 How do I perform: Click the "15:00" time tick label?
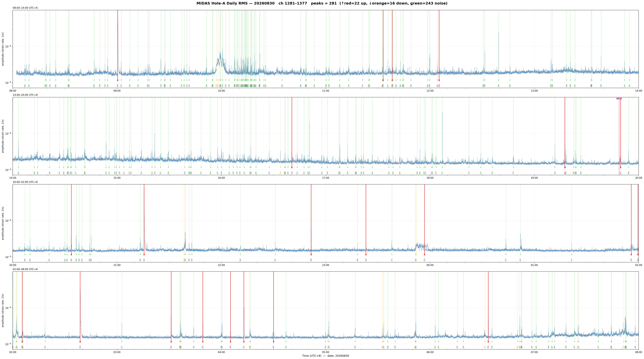tap(117, 178)
